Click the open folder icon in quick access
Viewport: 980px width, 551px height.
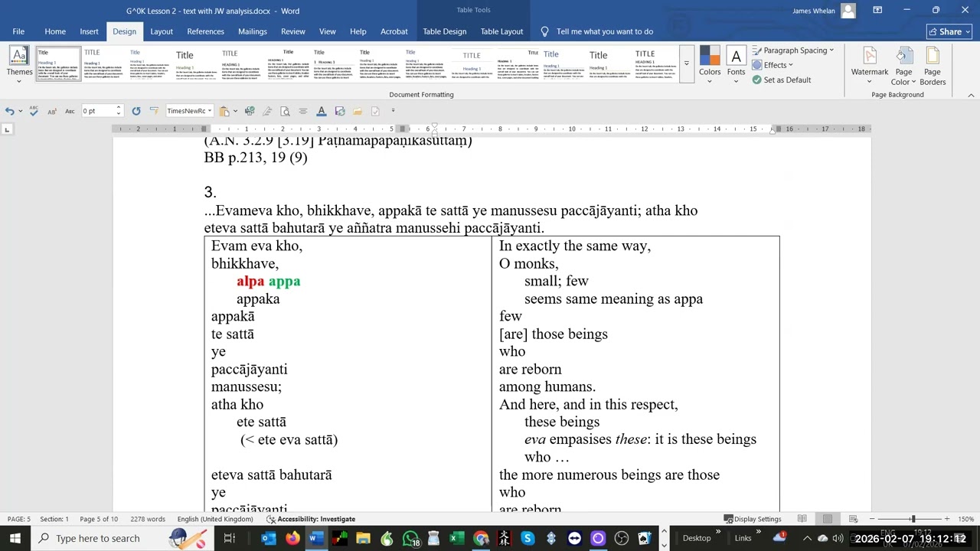point(358,111)
